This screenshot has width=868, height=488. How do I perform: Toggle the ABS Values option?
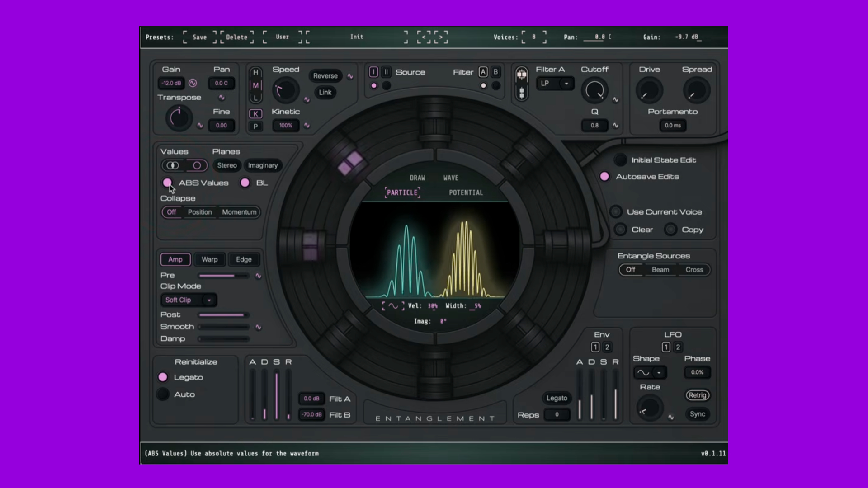tap(167, 183)
